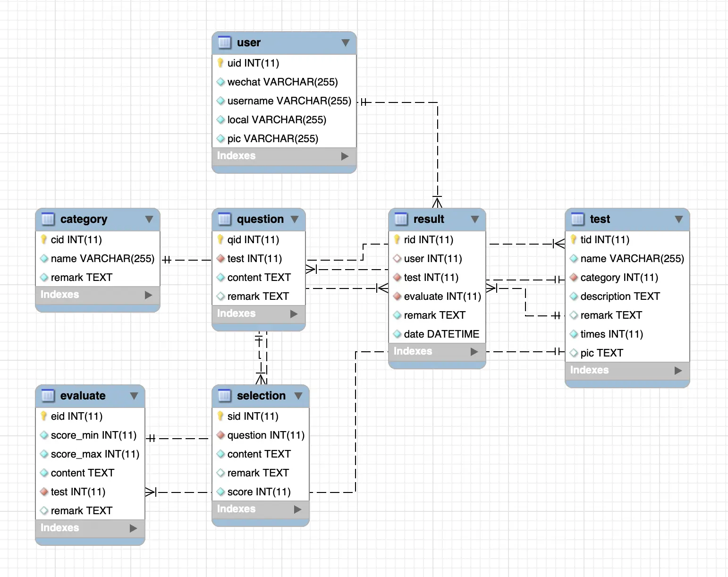Expand the Indexes section of question table
The image size is (728, 577).
point(294,314)
